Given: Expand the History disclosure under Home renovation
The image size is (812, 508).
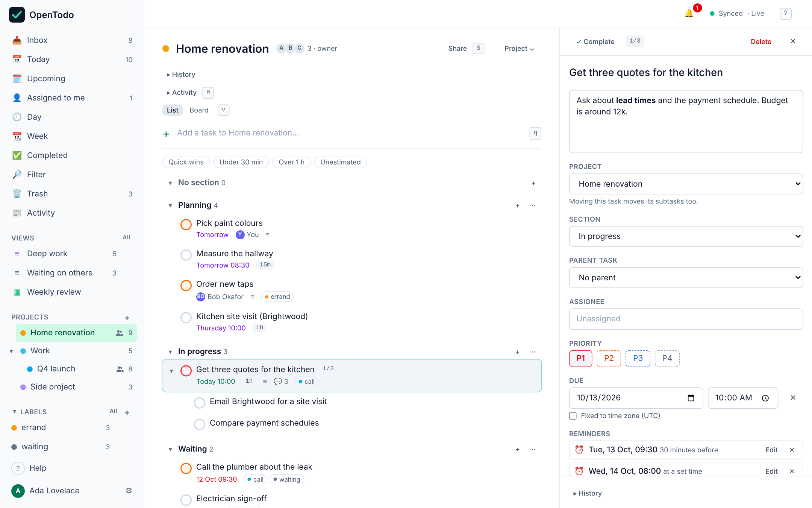Looking at the screenshot, I should click(x=181, y=75).
